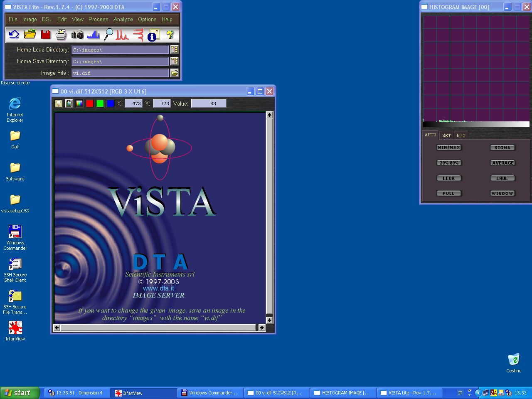Browse for the Home Save Directory
The height and width of the screenshot is (399, 532).
[x=175, y=61]
